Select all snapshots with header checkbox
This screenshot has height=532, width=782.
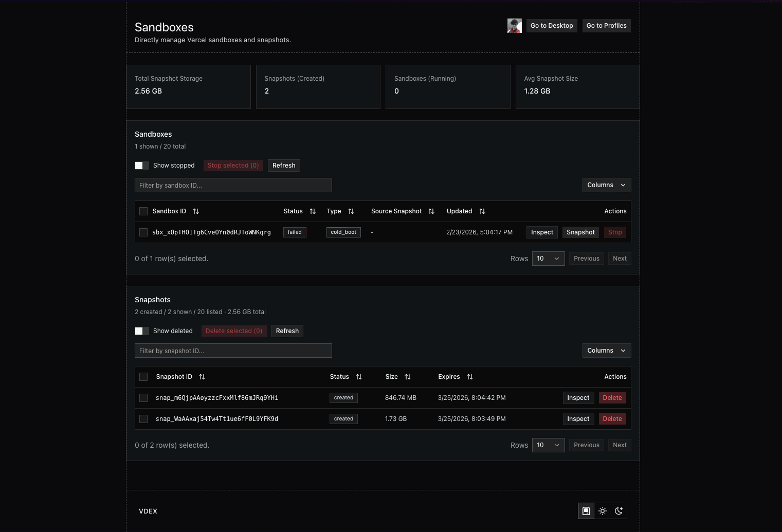tap(143, 377)
